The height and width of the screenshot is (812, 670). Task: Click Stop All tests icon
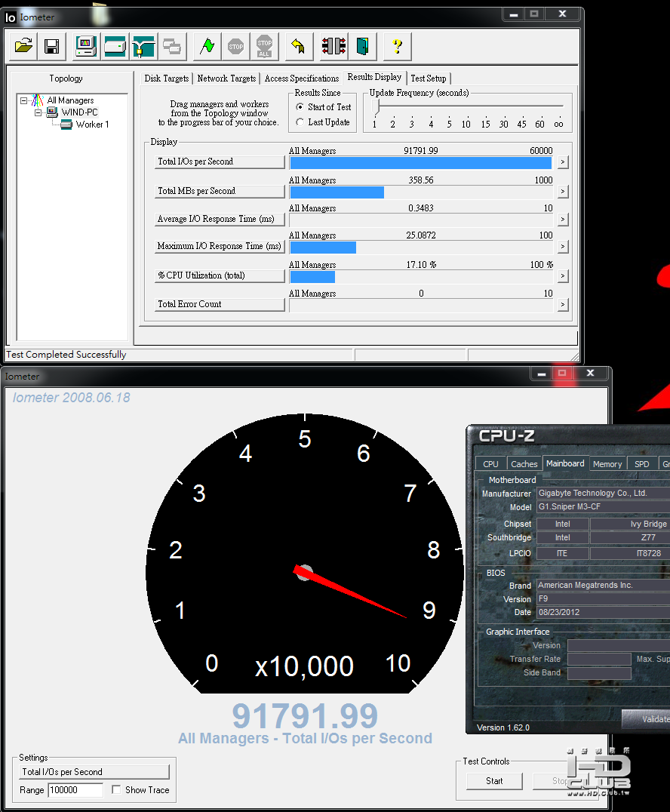pyautogui.click(x=264, y=46)
